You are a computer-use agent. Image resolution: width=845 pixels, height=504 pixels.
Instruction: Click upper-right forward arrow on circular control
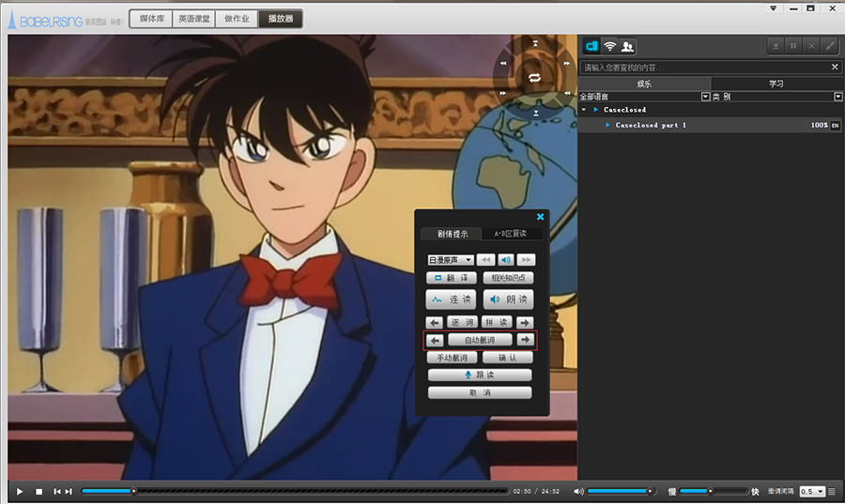click(567, 64)
